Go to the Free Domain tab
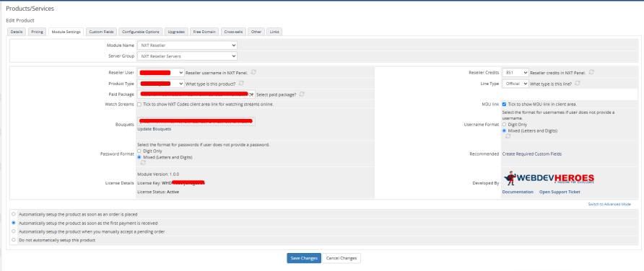The width and height of the screenshot is (644, 271). pyautogui.click(x=204, y=32)
